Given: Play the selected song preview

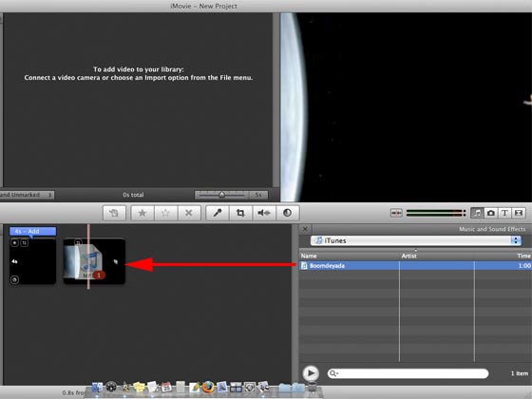Looking at the screenshot, I should point(311,373).
